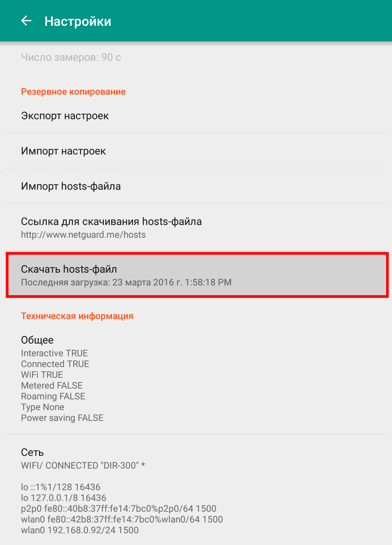Select the greyed Число замеров: 90 с entry
The image size is (392, 545).
pos(71,57)
